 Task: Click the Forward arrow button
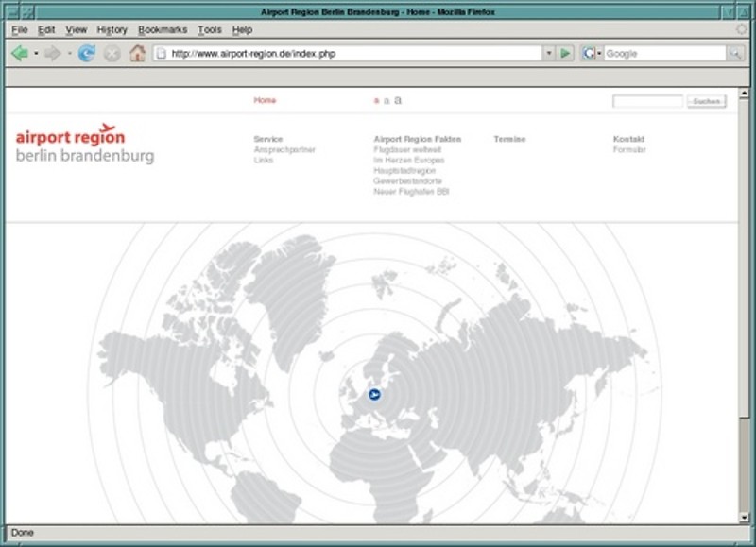pos(53,53)
